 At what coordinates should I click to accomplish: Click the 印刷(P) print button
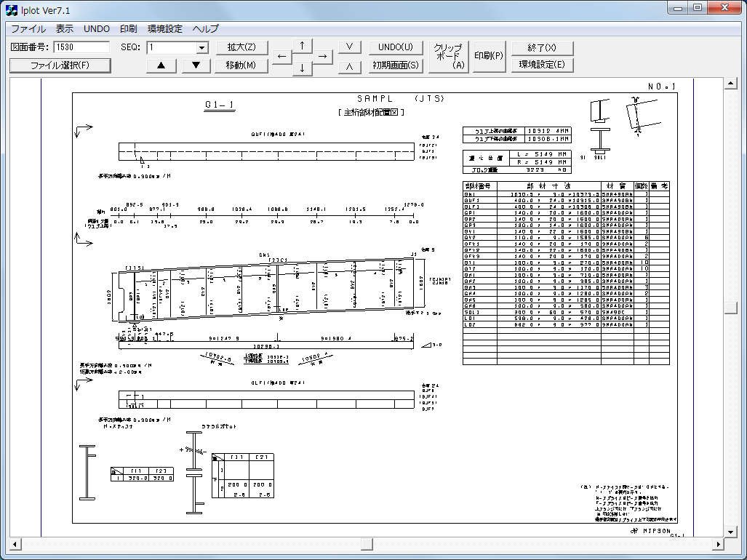(489, 56)
